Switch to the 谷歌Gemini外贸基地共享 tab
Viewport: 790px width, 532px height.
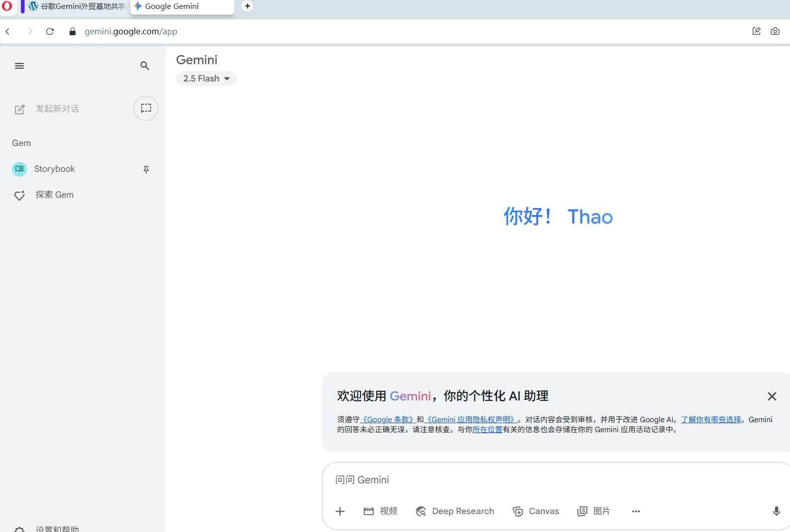[x=77, y=6]
